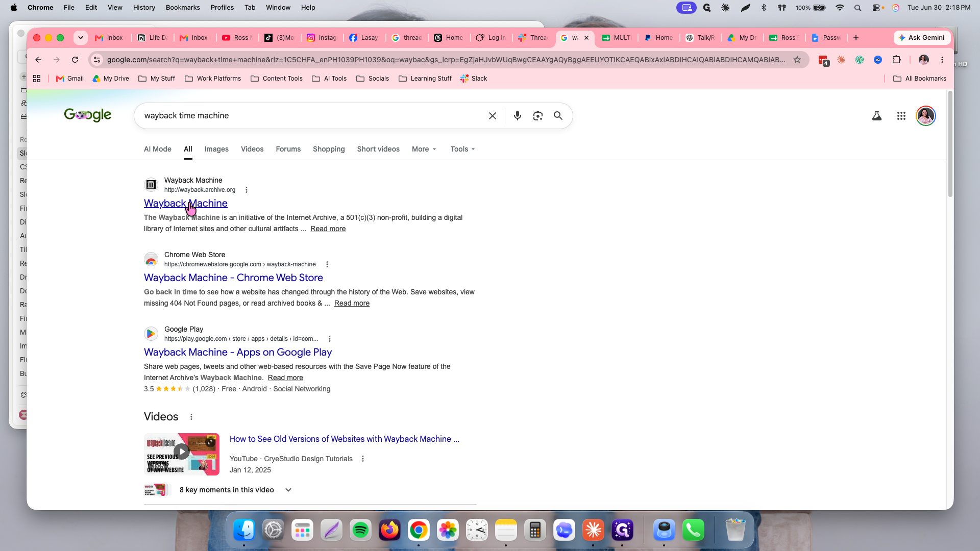The width and height of the screenshot is (980, 551).
Task: Open the tab search dropdown arrow
Action: 81,38
